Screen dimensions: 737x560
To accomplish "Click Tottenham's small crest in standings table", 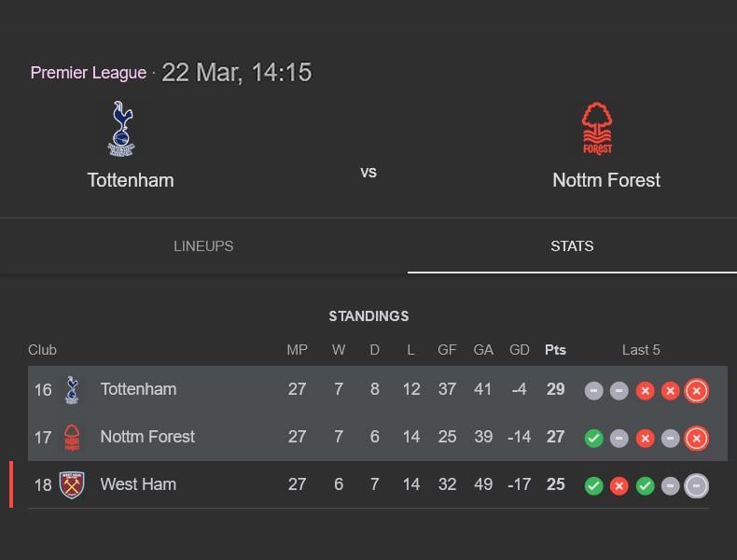I will [72, 389].
